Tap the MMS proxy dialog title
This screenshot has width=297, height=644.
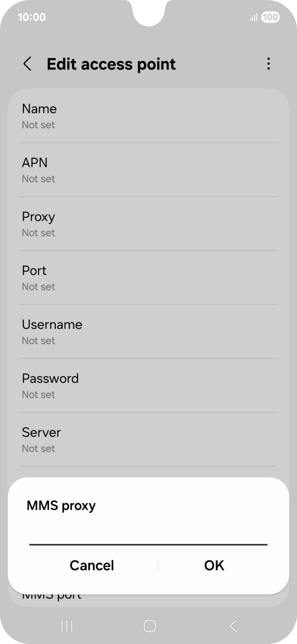[61, 505]
